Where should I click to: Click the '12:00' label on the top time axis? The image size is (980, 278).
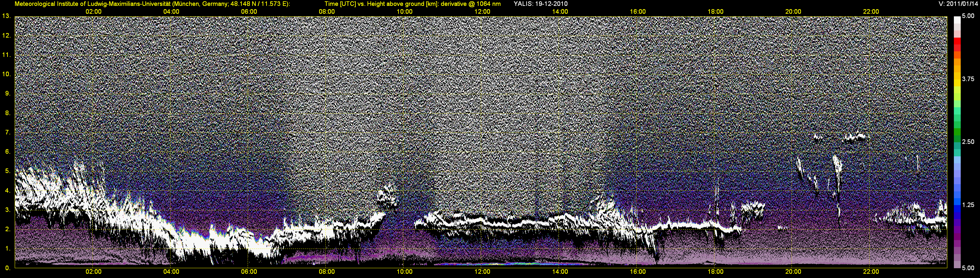point(482,12)
